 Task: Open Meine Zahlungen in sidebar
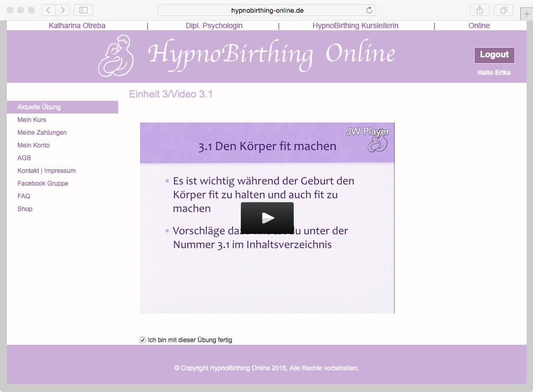coord(42,133)
